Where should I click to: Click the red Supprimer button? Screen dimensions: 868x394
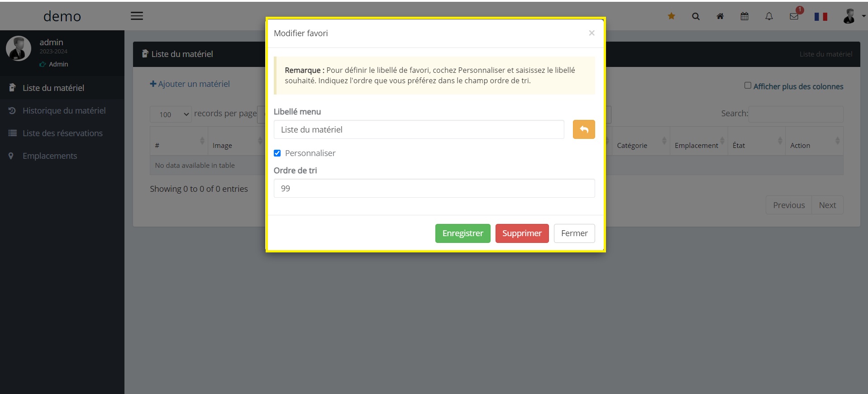click(522, 233)
